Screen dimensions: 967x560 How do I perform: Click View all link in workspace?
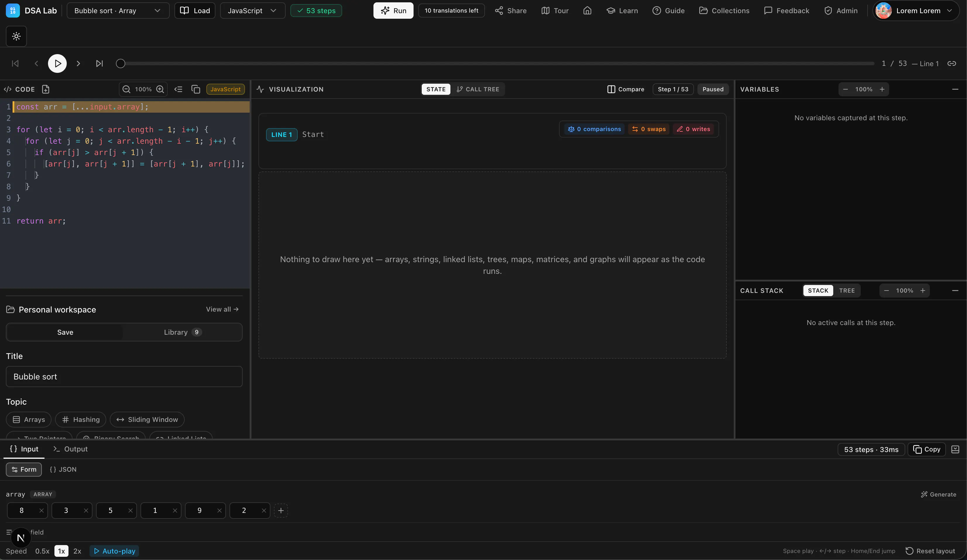pyautogui.click(x=222, y=309)
